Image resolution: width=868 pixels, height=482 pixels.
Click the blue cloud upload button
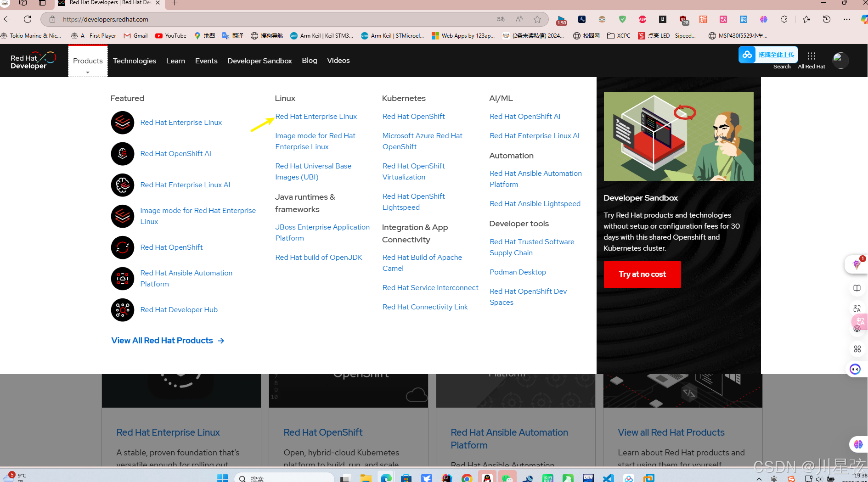pos(768,55)
